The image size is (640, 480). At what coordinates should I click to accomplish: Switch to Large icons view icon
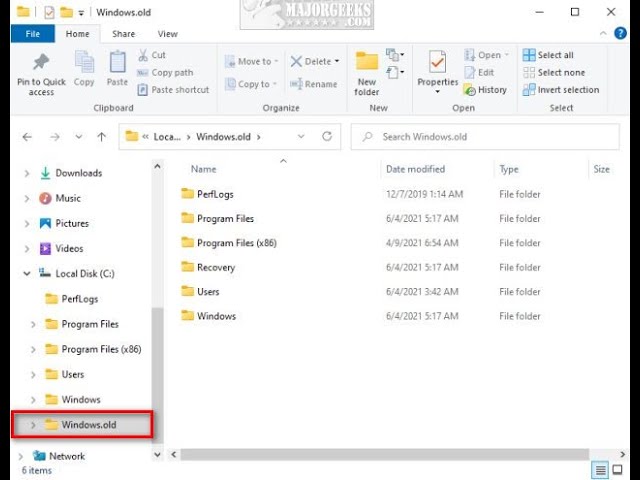point(618,470)
